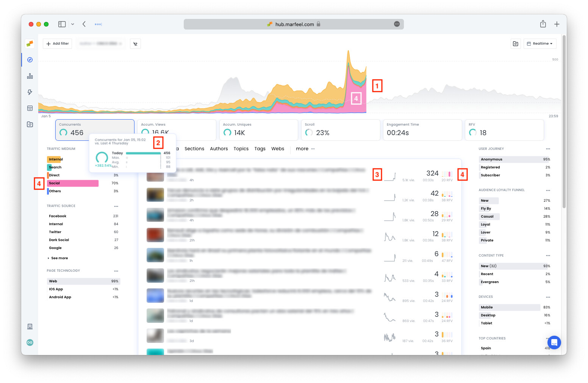Select the cursor pointer icon next to Add filter
The height and width of the screenshot is (383, 588).
click(x=135, y=44)
